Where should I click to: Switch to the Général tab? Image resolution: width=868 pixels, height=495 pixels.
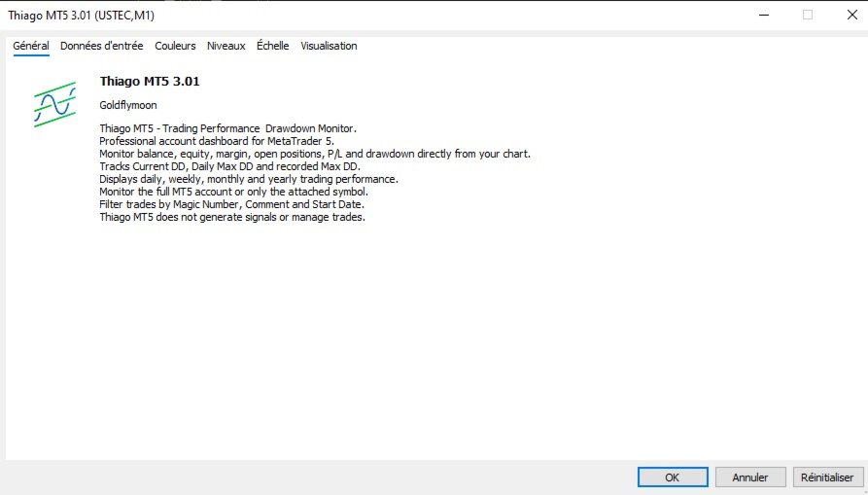click(31, 46)
